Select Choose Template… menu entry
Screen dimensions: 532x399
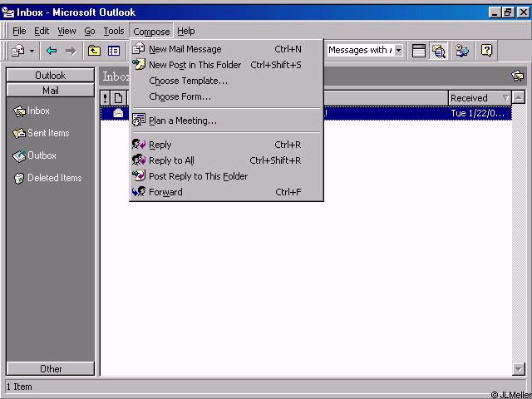pyautogui.click(x=226, y=81)
